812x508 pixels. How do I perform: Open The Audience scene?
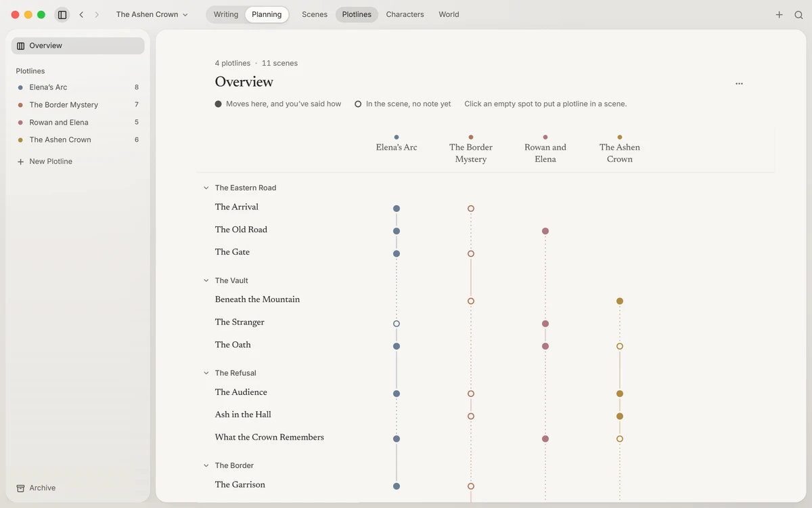[241, 392]
